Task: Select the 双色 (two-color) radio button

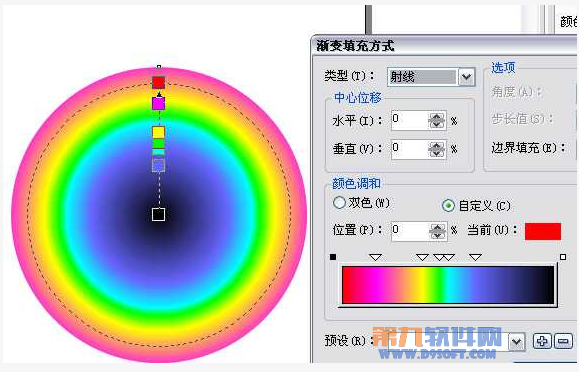Action: pos(339,203)
